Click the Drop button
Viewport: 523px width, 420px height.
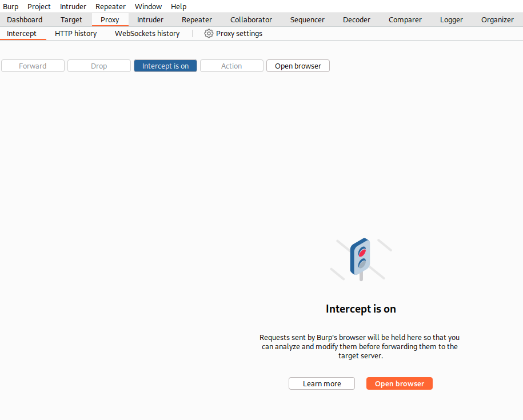click(x=99, y=66)
